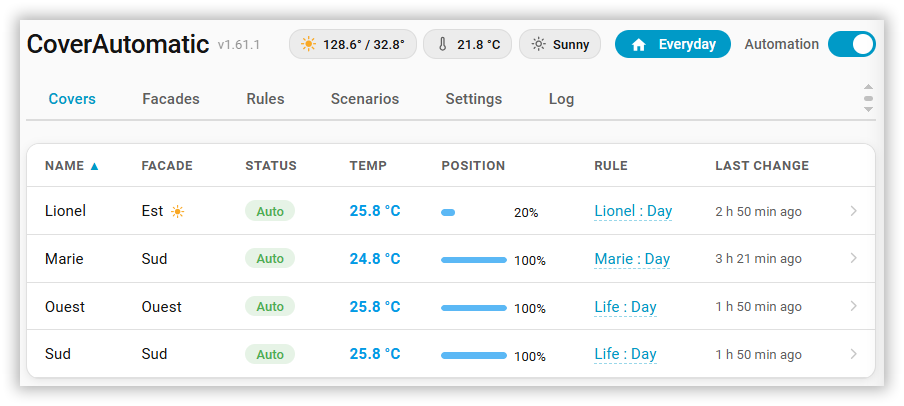This screenshot has width=904, height=406.
Task: Expand the last Sud row with its chevron
Action: point(854,354)
